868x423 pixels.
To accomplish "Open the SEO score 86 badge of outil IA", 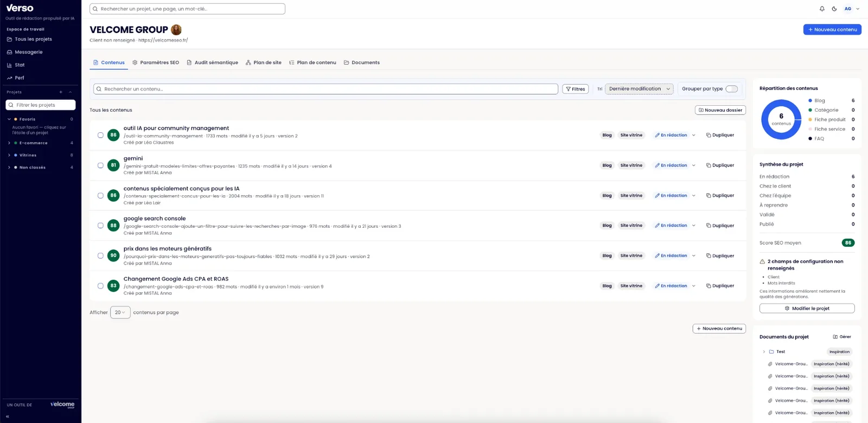I will pos(113,135).
